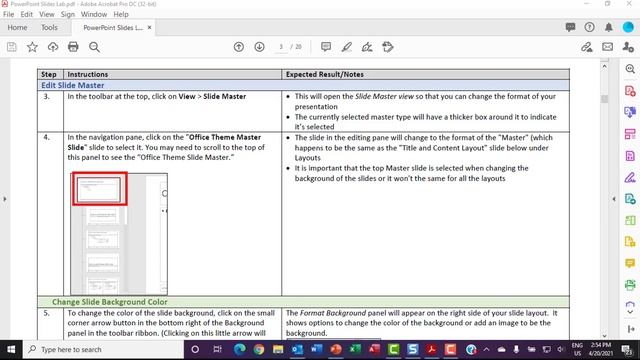Open the red Create PDF tool

click(x=630, y=91)
